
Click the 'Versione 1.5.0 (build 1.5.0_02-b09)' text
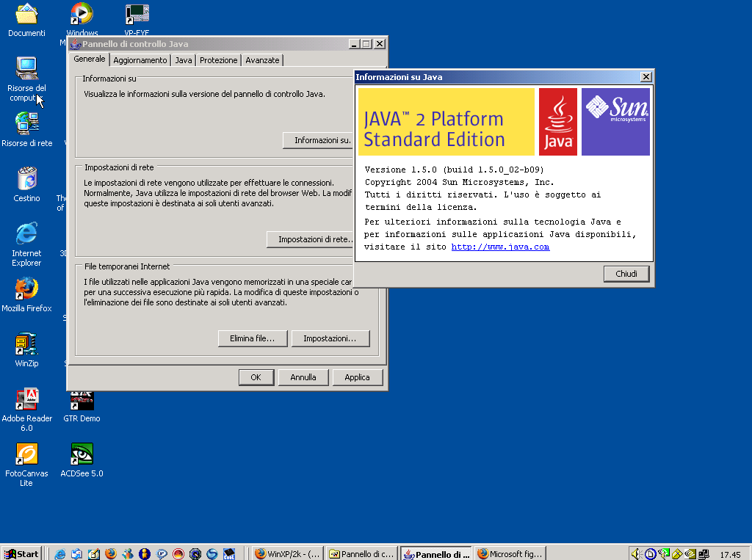pos(454,170)
